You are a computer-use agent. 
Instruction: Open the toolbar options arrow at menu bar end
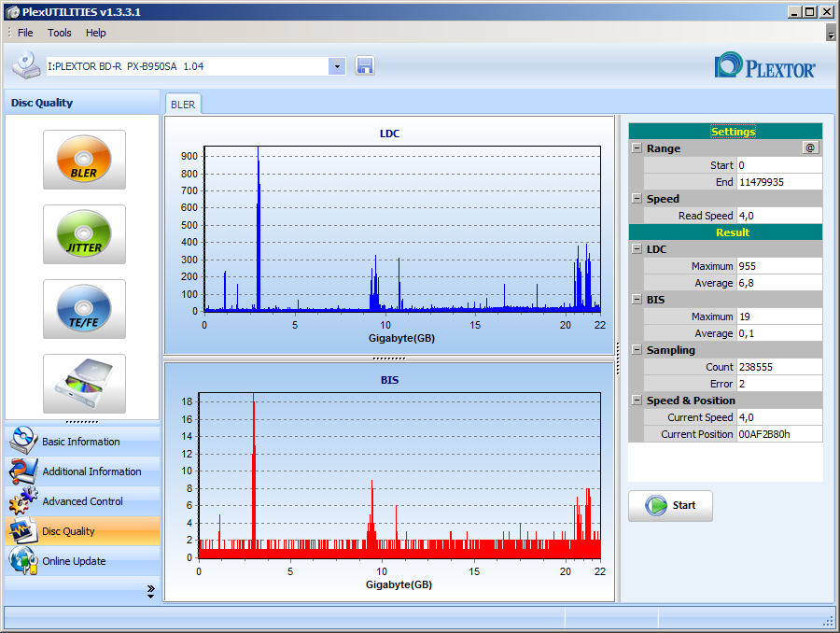tap(831, 34)
